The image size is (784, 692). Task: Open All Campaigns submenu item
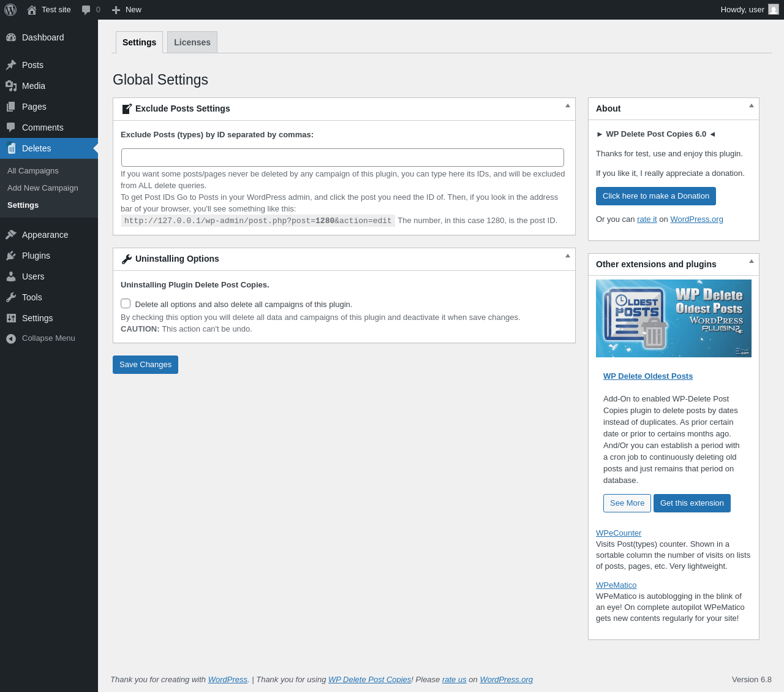[33, 171]
